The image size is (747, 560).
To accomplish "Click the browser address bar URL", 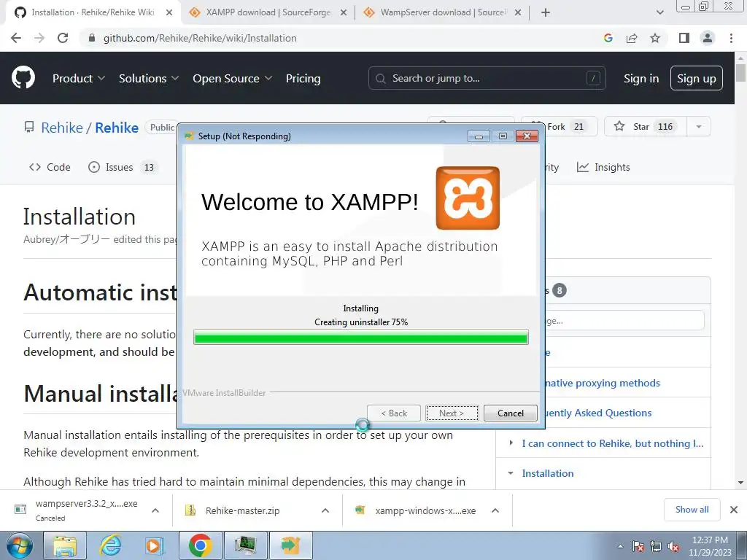I will (200, 38).
